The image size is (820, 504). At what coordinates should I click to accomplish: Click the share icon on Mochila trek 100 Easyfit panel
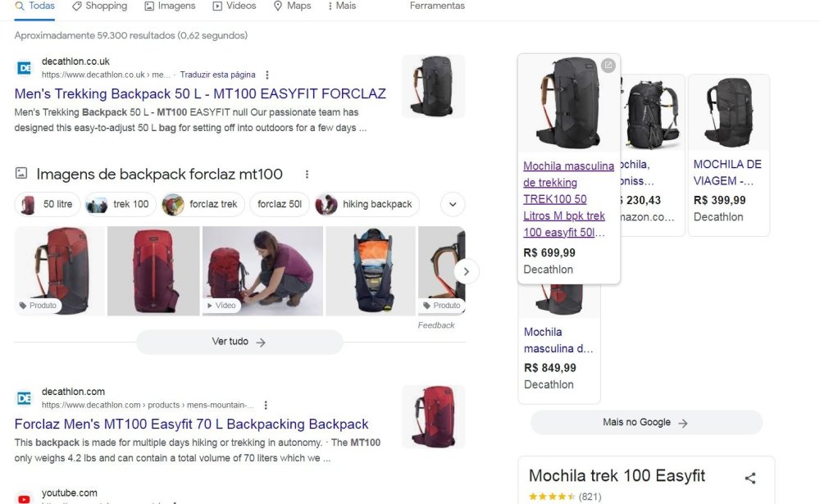[749, 478]
